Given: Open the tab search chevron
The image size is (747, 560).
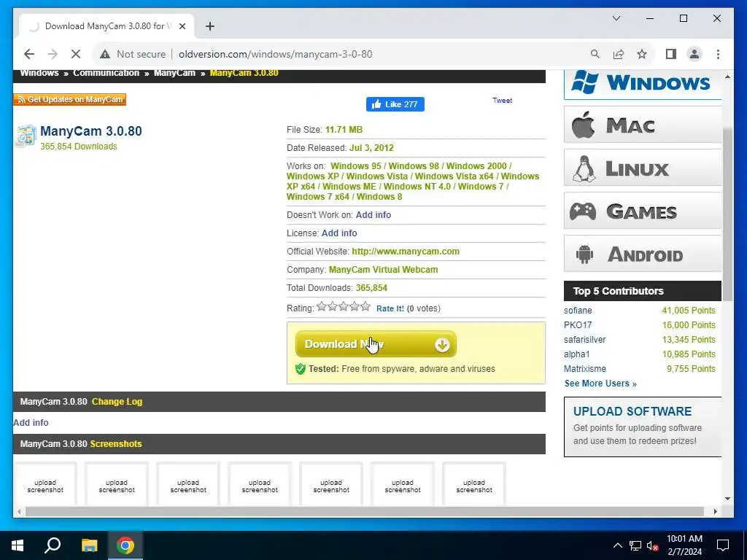Looking at the screenshot, I should coord(616,18).
